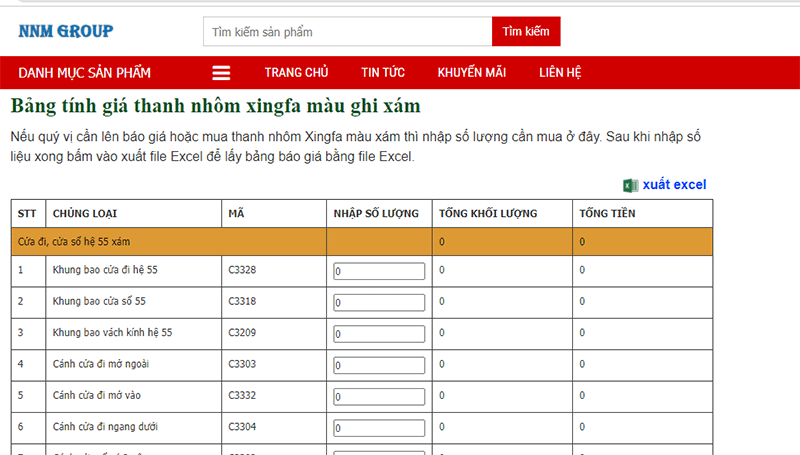800x455 pixels.
Task: Click quantity input for code C3303
Action: [x=379, y=365]
